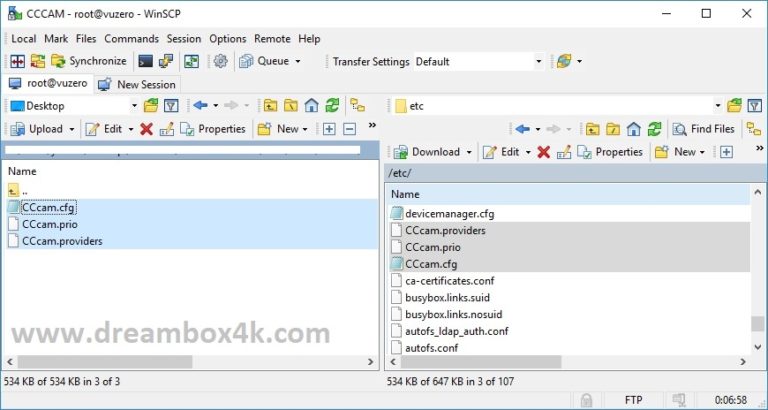Click local Select Files plus icon

pos(329,129)
